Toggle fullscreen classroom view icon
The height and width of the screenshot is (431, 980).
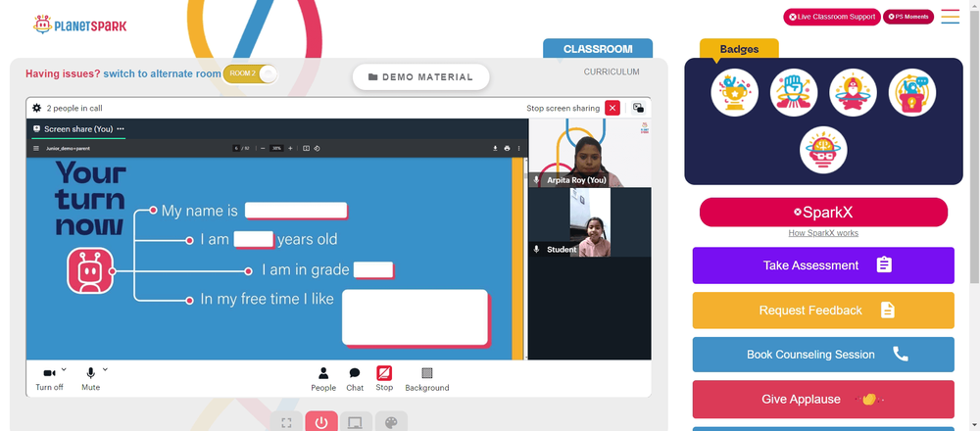click(286, 423)
